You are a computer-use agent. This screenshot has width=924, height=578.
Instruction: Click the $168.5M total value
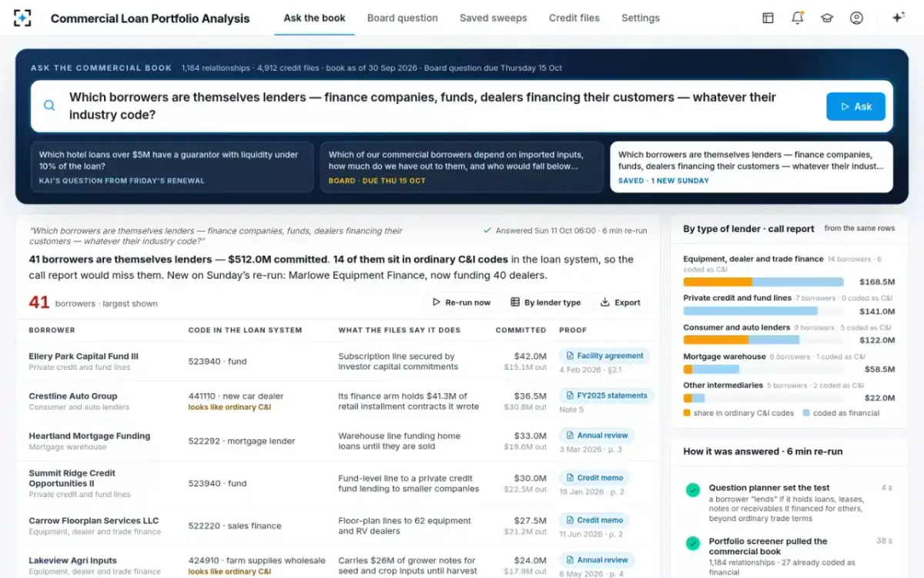[877, 282]
